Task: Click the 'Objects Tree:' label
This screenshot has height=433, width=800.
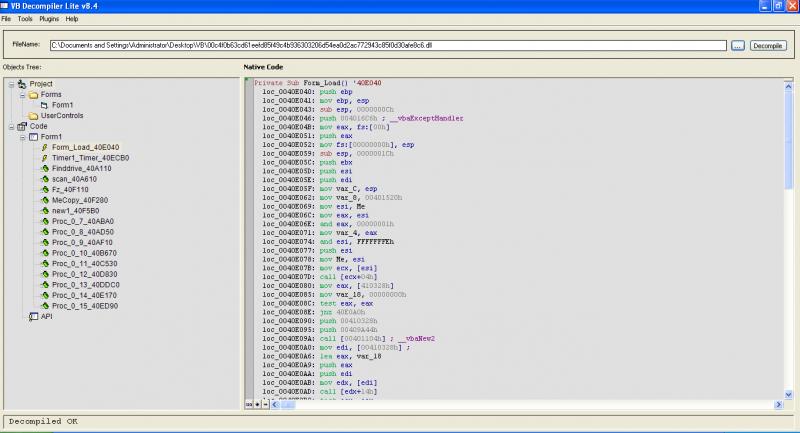Action: [22, 67]
